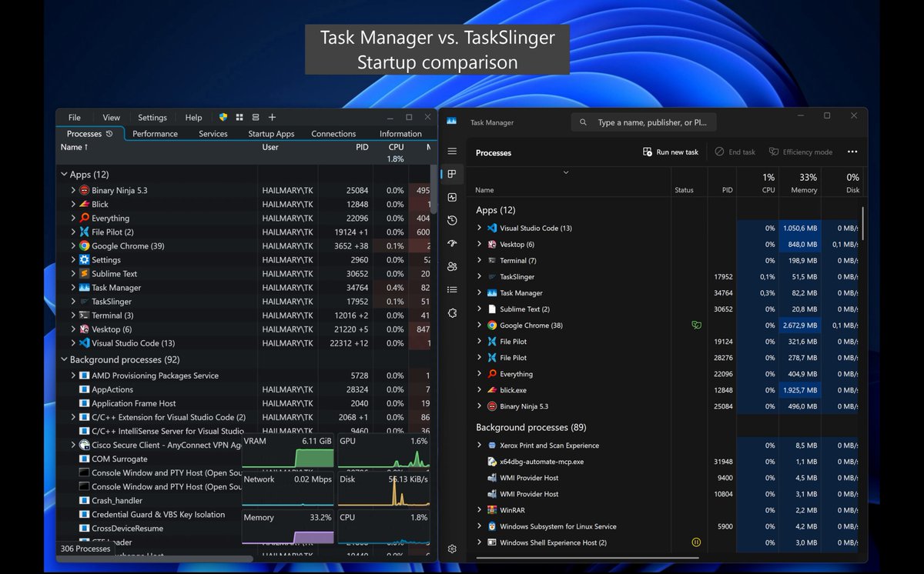
Task: Click the "306 Processes" status bar text
Action: [x=84, y=549]
